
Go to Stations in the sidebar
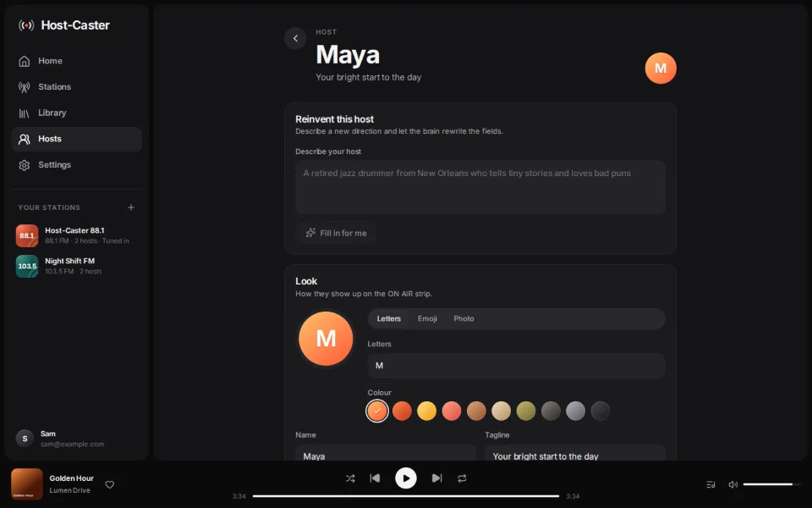pos(76,87)
